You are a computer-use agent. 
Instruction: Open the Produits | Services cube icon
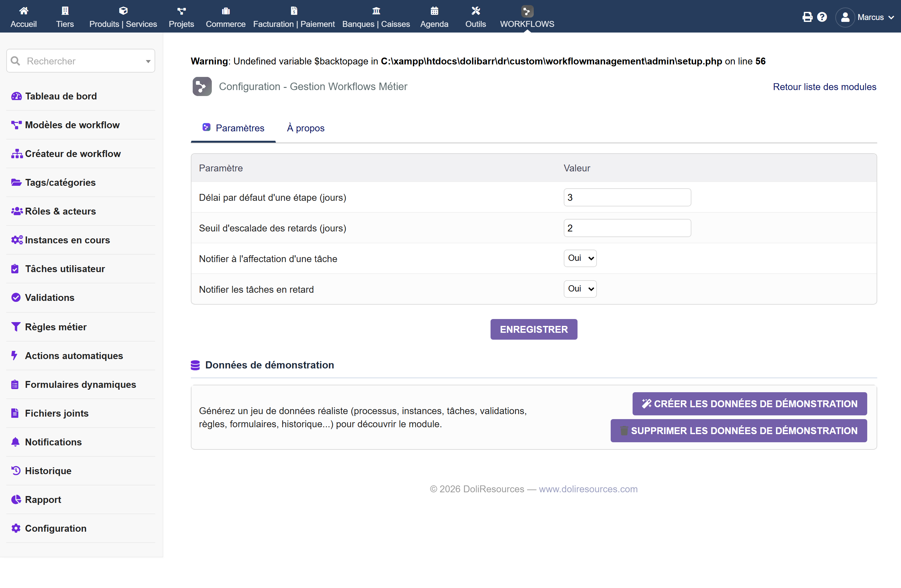point(123,11)
